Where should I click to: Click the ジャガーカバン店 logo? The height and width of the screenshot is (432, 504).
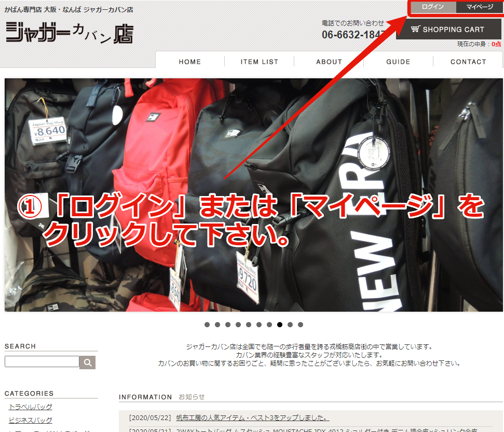coord(69,32)
